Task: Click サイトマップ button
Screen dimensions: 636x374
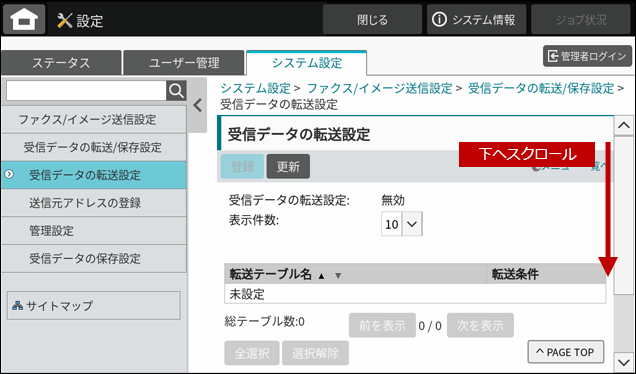Action: (94, 305)
